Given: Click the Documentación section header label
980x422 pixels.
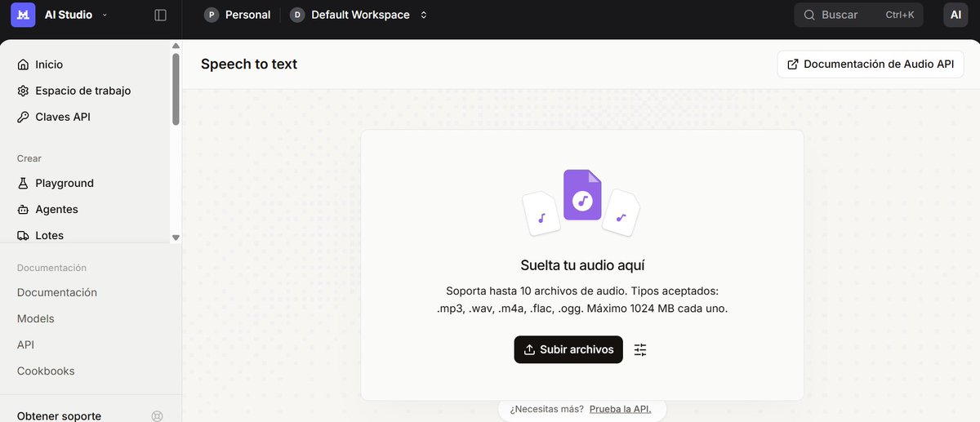Looking at the screenshot, I should tap(51, 268).
